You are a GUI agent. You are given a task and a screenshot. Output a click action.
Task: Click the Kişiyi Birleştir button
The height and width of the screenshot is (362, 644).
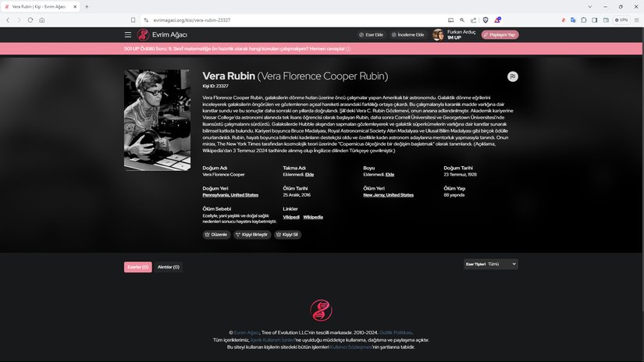pyautogui.click(x=252, y=234)
